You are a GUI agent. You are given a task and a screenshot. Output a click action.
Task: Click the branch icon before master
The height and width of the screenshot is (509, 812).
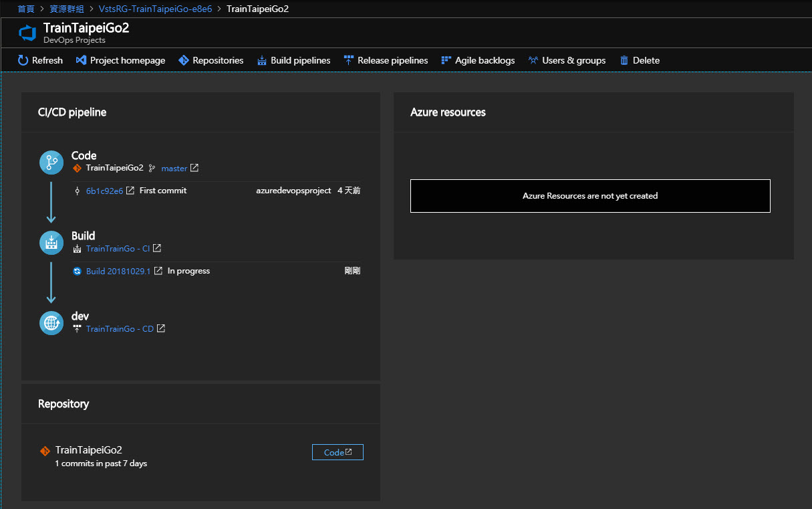pos(152,169)
